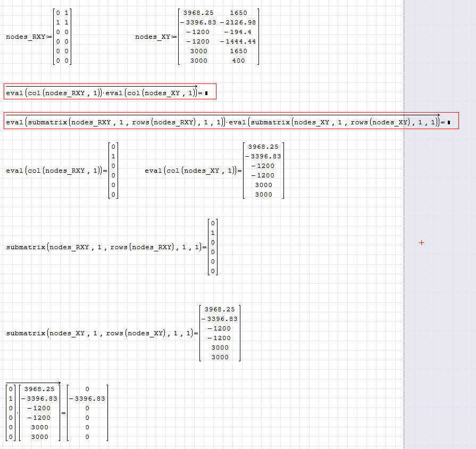This screenshot has height=449, width=476.
Task: Click the standalone submatrix(nodes_RXY, 1, rows(nodes_RXY), 1, 1) expression
Action: pyautogui.click(x=104, y=247)
